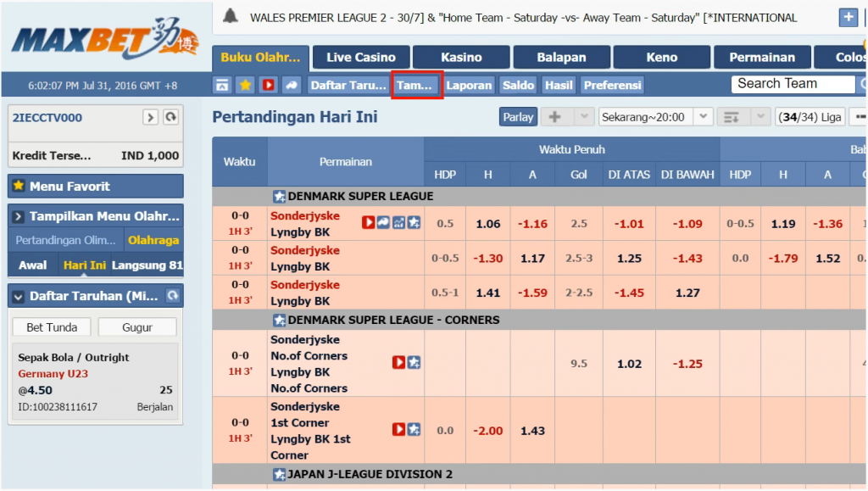This screenshot has width=868, height=491.
Task: Select the 1.52 away odds
Action: [x=828, y=258]
